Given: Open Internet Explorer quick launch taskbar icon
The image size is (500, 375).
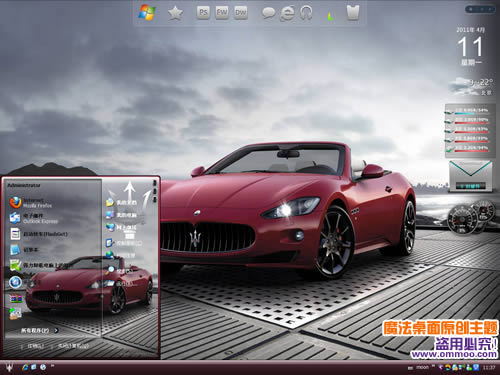Looking at the screenshot, I should point(25,367).
